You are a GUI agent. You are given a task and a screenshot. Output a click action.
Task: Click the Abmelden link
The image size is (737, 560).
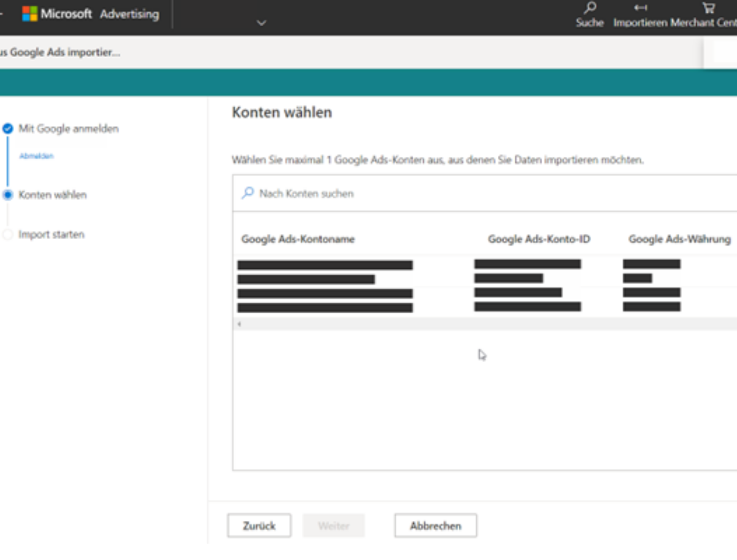[x=36, y=156]
